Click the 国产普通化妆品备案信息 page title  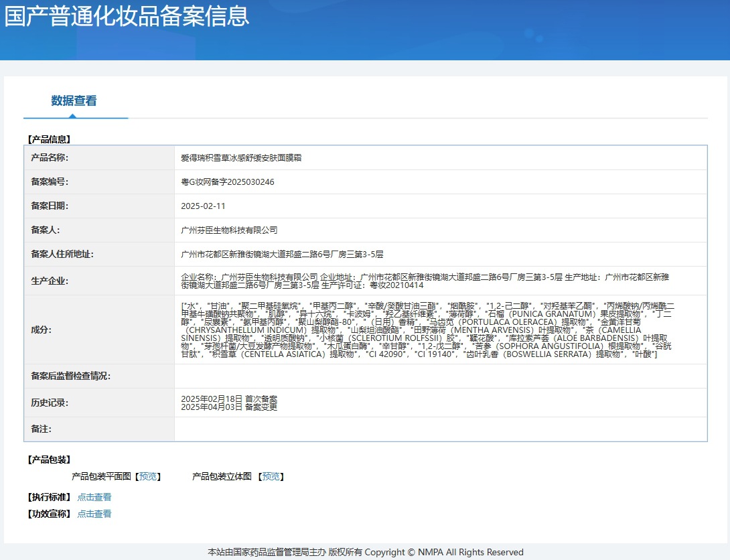coord(127,15)
